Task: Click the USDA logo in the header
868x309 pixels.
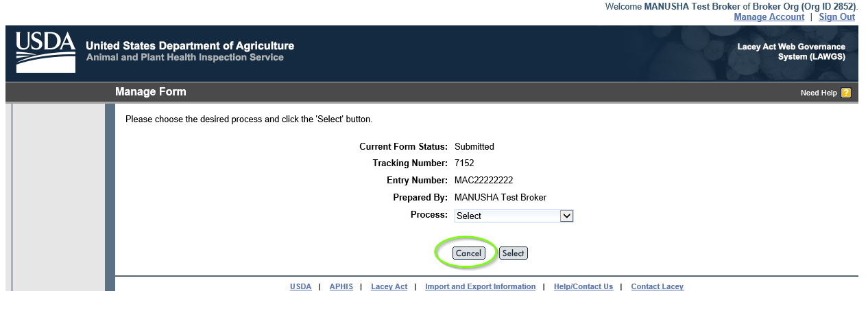Action: [x=45, y=52]
